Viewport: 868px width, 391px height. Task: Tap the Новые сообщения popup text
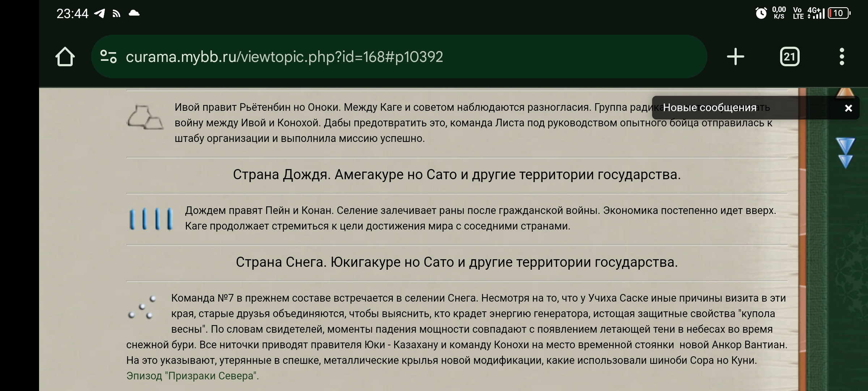pyautogui.click(x=710, y=108)
